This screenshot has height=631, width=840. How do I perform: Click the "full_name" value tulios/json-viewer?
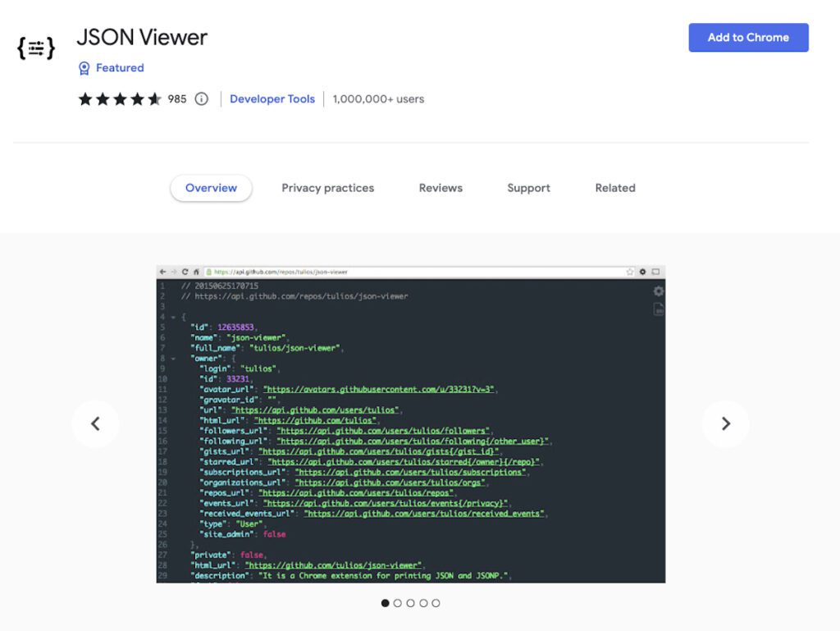(x=294, y=348)
